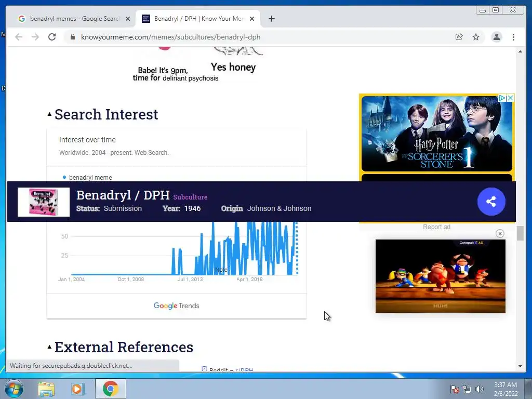Click the Yes honey meme image text
This screenshot has width=532, height=399.
233,67
